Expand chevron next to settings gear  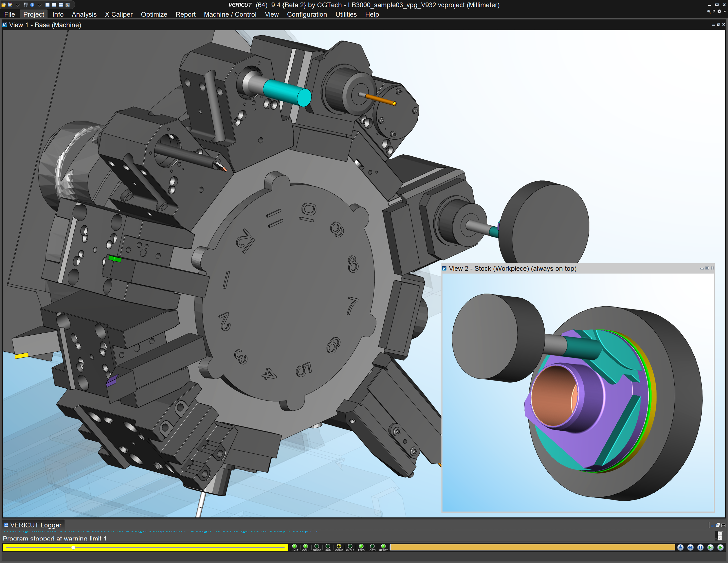click(724, 11)
